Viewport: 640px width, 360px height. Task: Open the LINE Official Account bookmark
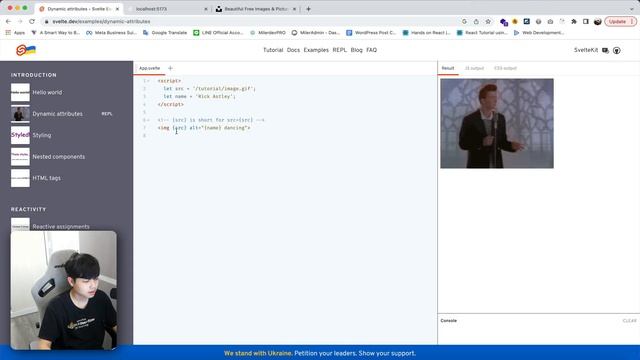pos(218,33)
